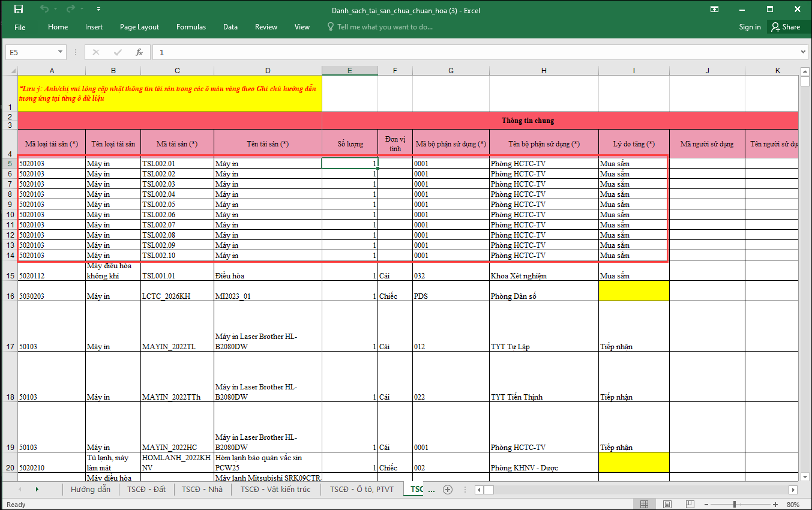Click the Redo arrow icon

click(x=70, y=10)
